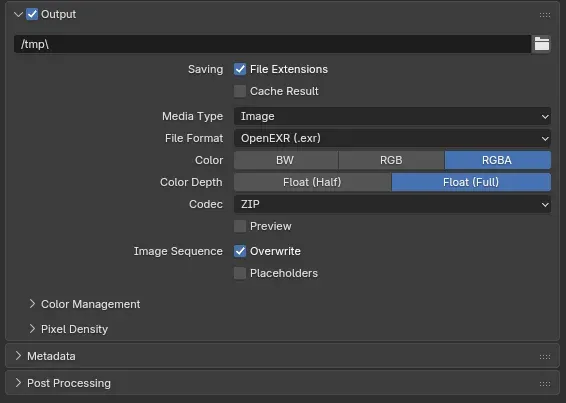The image size is (566, 403).
Task: Open the Media Type dropdown
Action: tap(392, 116)
